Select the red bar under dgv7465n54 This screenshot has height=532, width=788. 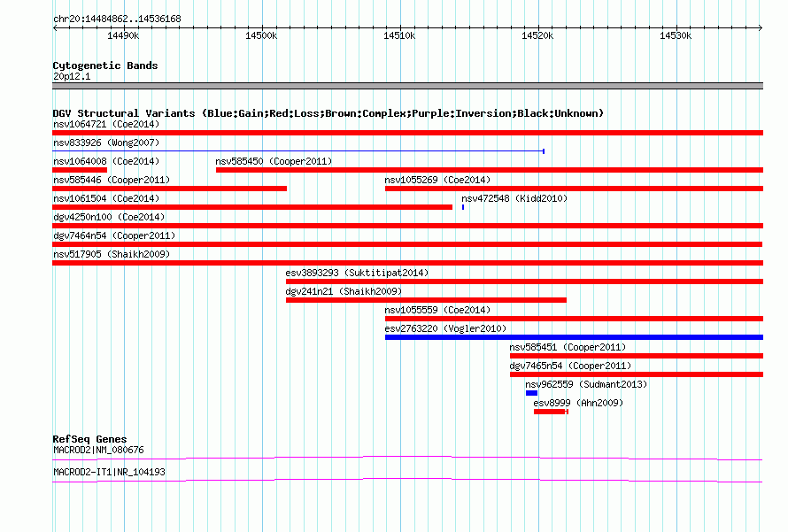pyautogui.click(x=637, y=374)
